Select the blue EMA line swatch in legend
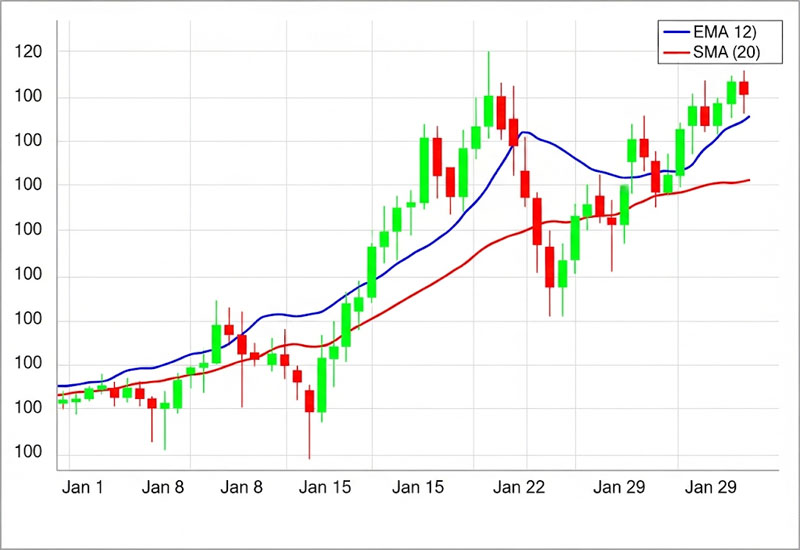The image size is (800, 550). tap(675, 33)
